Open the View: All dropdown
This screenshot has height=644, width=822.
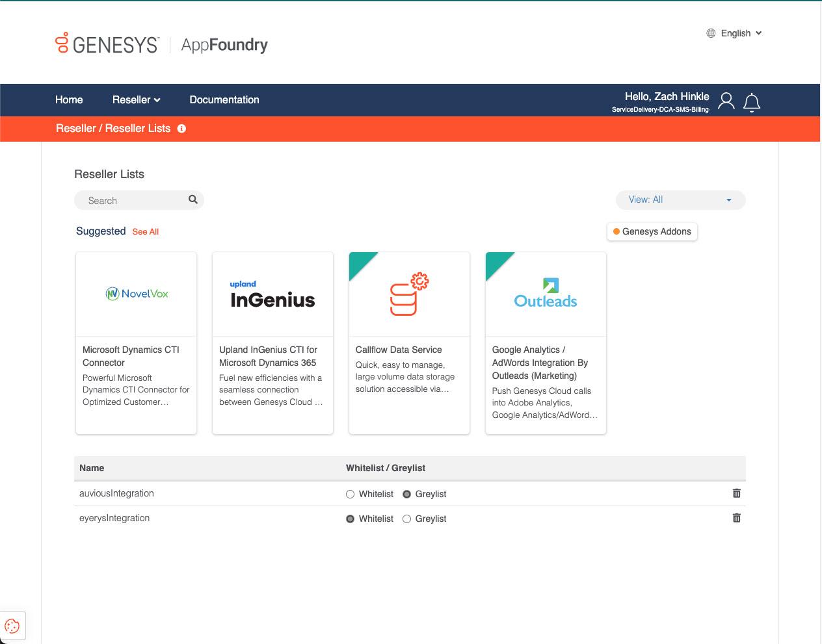pyautogui.click(x=680, y=200)
